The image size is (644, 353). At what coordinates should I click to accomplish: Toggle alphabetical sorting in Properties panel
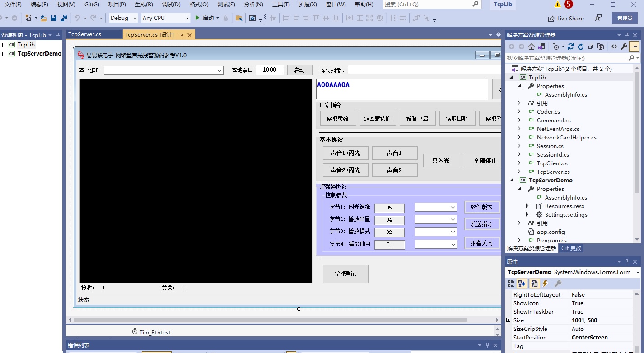point(522,283)
